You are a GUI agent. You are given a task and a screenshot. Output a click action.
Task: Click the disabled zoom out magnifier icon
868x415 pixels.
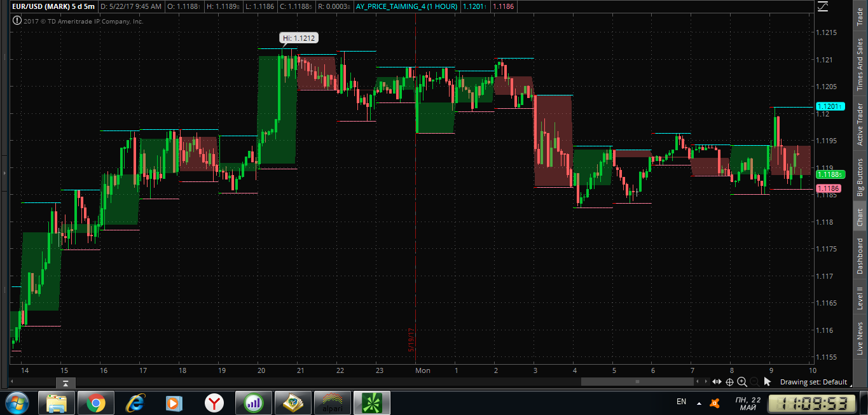(x=754, y=381)
